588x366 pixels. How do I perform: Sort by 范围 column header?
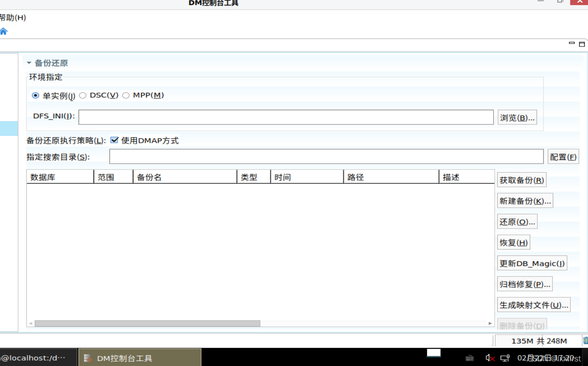coord(113,177)
